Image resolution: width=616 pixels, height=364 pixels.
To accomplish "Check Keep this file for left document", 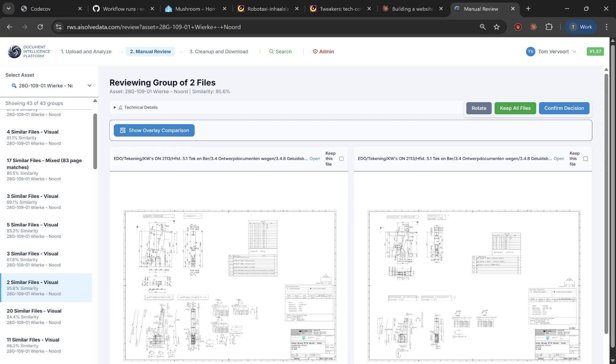I will tap(341, 159).
